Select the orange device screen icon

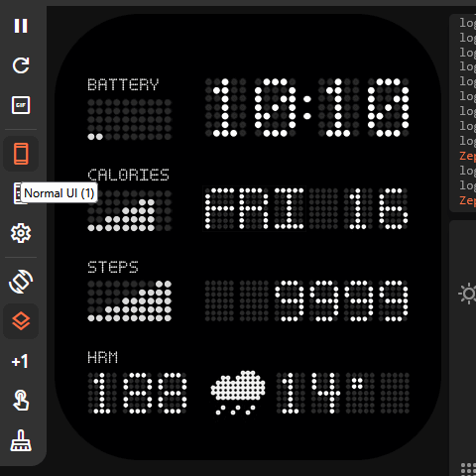click(21, 154)
